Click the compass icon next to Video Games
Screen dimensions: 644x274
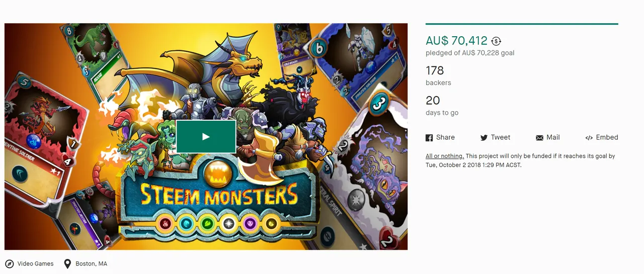tap(10, 263)
